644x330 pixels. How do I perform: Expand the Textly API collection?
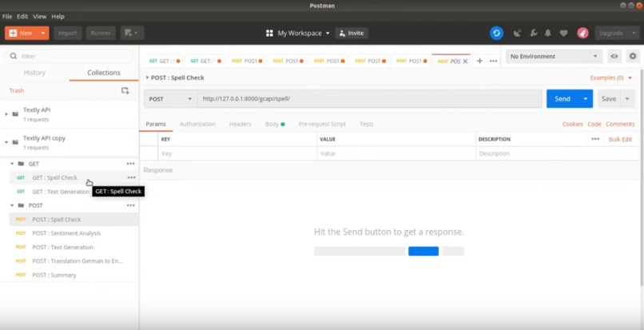point(6,113)
